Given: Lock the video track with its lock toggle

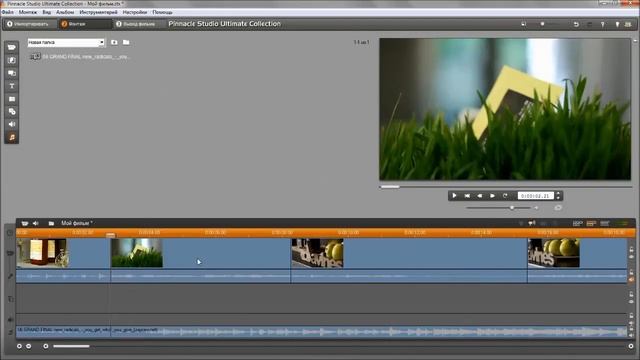Looking at the screenshot, I should tap(631, 249).
